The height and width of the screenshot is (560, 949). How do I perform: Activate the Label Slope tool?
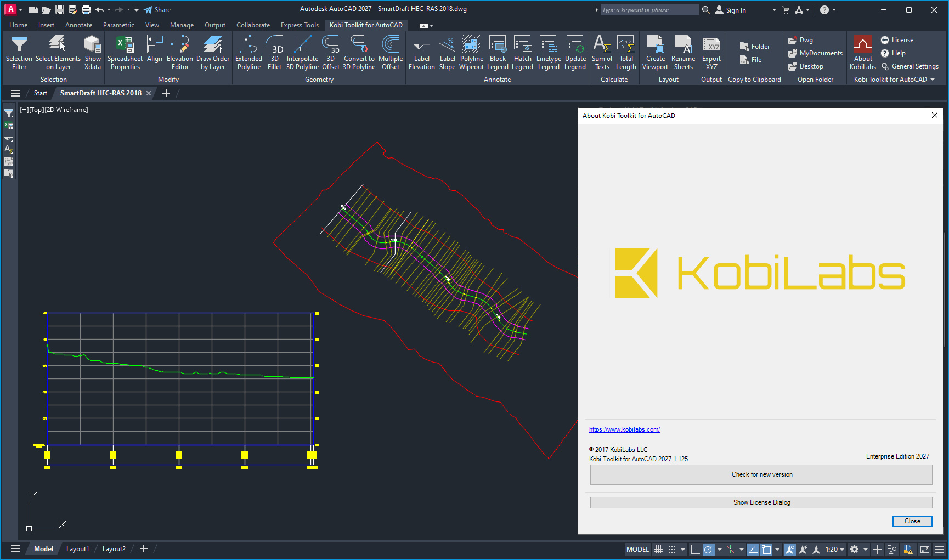(x=448, y=53)
